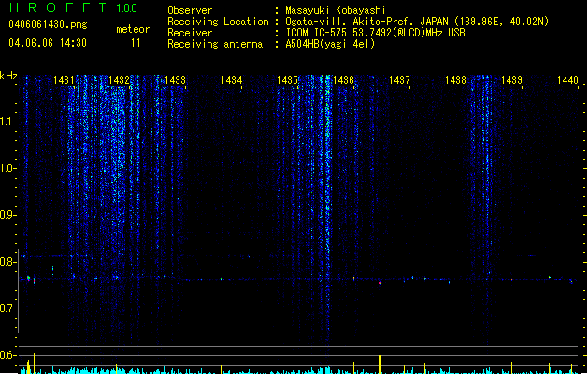This screenshot has width=588, height=374.
Task: Click time marker 1433
Action: click(x=175, y=80)
